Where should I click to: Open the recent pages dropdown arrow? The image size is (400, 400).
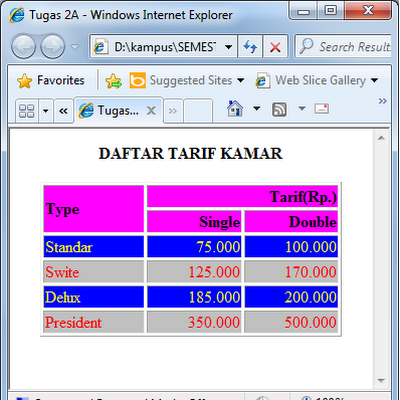coord(75,47)
